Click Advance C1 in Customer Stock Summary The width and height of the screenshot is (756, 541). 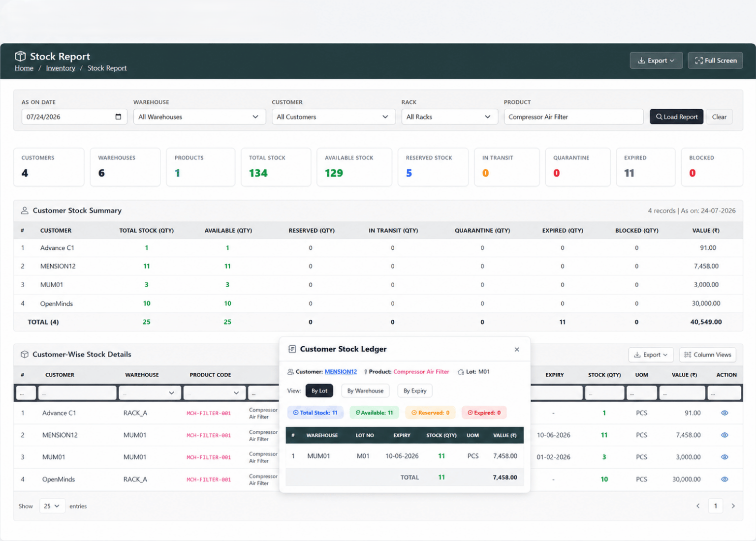[57, 248]
